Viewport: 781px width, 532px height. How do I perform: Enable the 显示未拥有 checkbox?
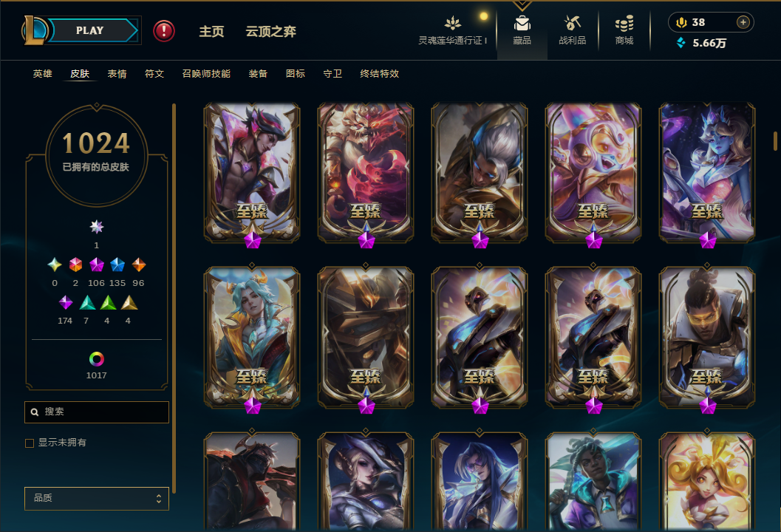click(30, 443)
